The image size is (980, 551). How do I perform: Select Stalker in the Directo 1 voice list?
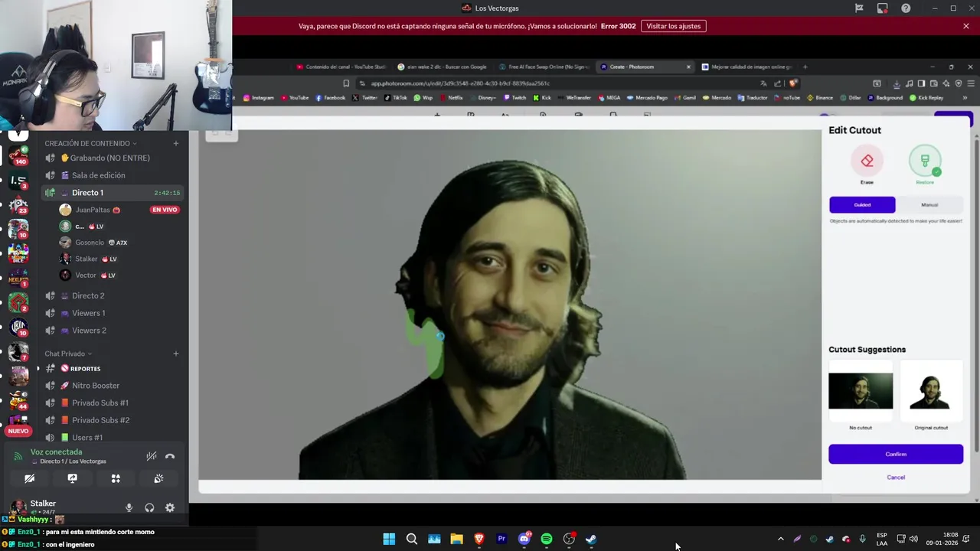coord(87,259)
